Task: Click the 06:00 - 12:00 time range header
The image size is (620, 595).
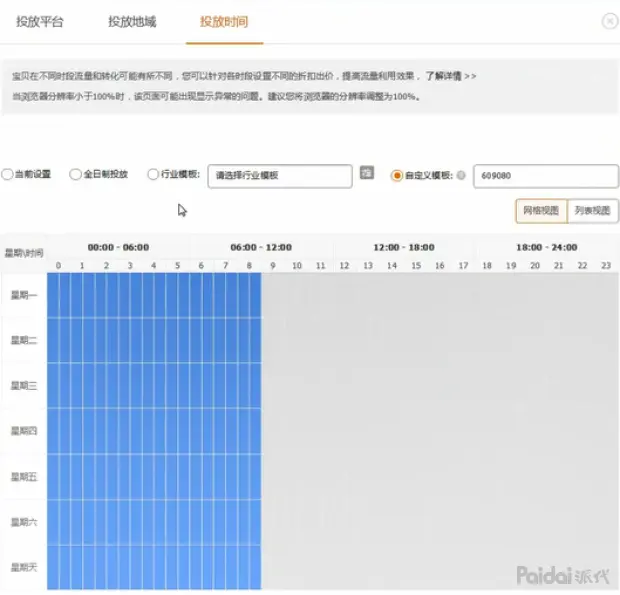Action: coord(261,247)
